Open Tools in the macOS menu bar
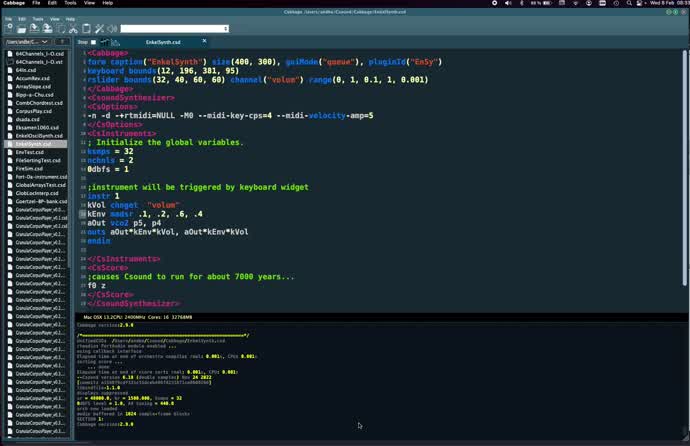 (x=70, y=3)
